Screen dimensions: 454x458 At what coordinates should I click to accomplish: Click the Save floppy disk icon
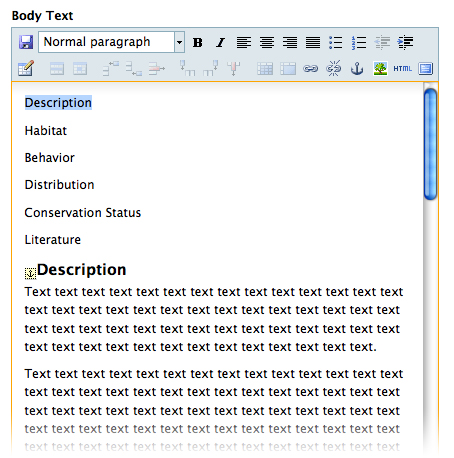(26, 42)
